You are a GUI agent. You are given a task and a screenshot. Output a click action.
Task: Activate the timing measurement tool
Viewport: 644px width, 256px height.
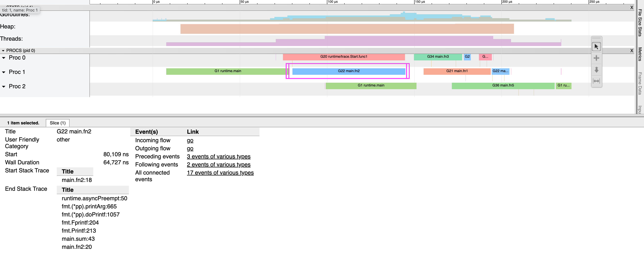click(x=596, y=81)
